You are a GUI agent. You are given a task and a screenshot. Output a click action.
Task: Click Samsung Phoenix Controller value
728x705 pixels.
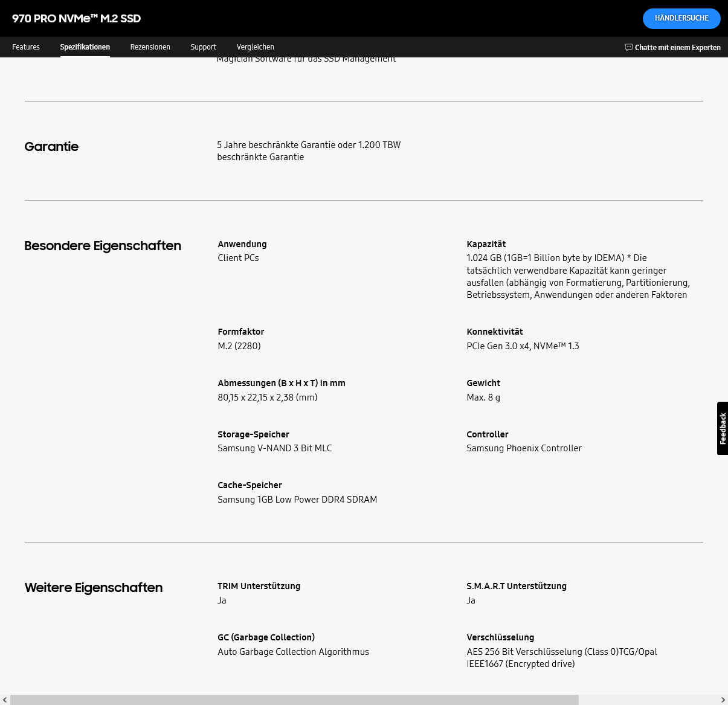[x=524, y=448]
